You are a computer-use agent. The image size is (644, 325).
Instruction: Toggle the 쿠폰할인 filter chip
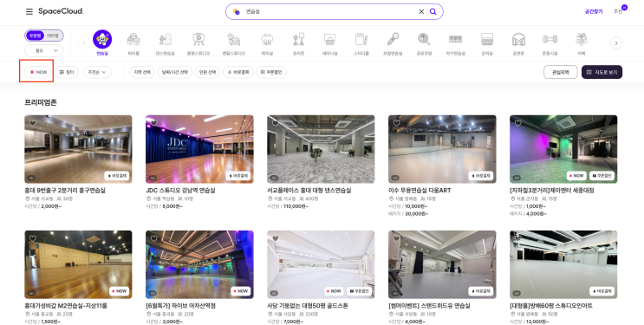tap(271, 72)
